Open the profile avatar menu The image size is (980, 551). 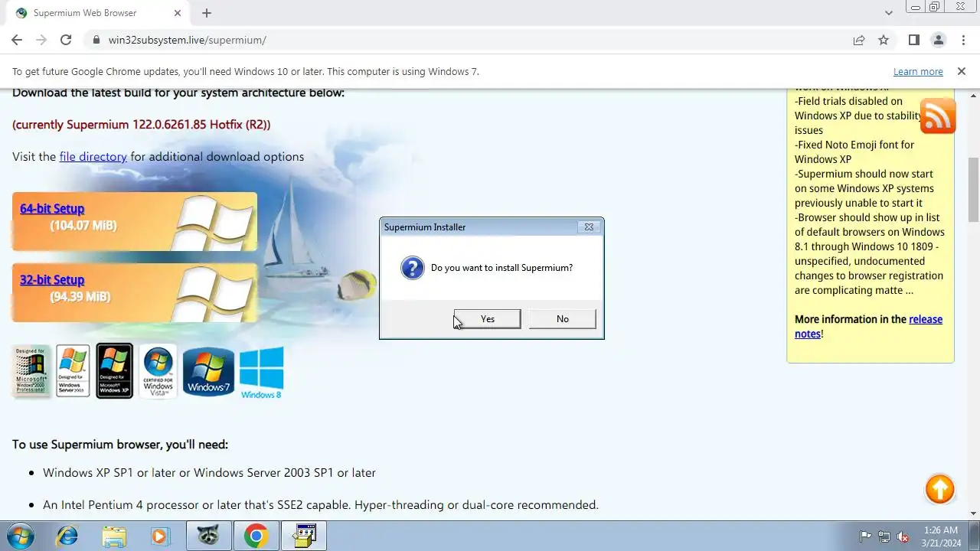point(938,40)
